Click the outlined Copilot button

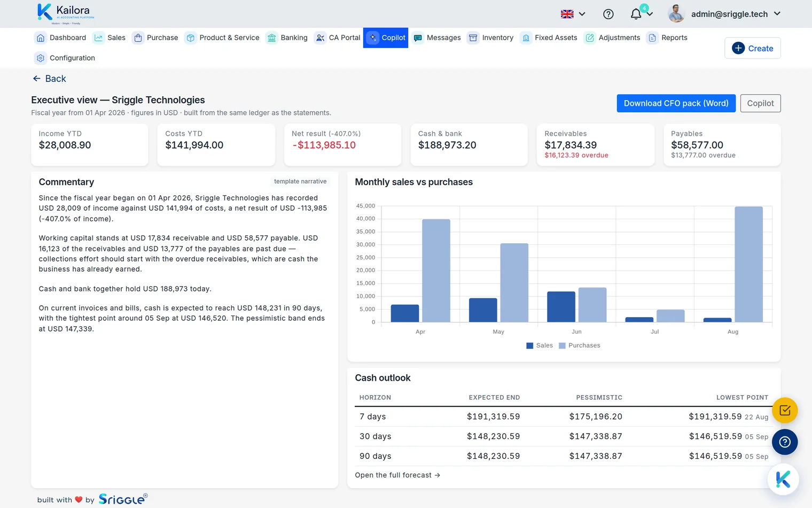pyautogui.click(x=760, y=103)
